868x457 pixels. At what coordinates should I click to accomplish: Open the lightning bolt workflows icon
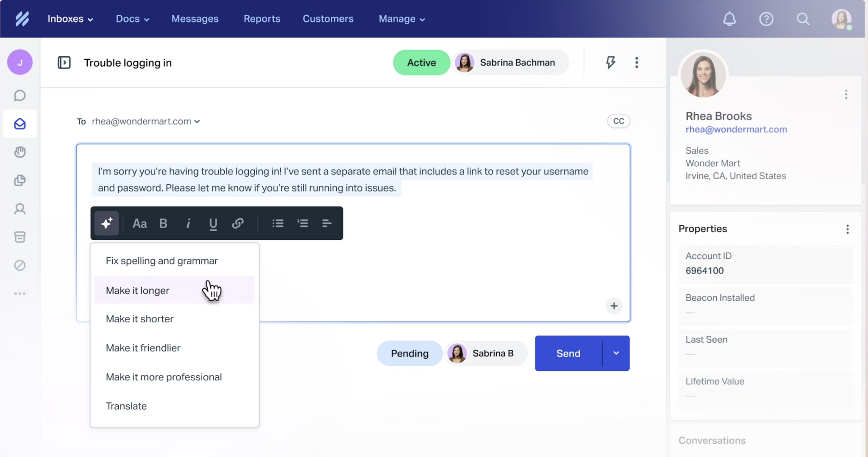tap(610, 62)
